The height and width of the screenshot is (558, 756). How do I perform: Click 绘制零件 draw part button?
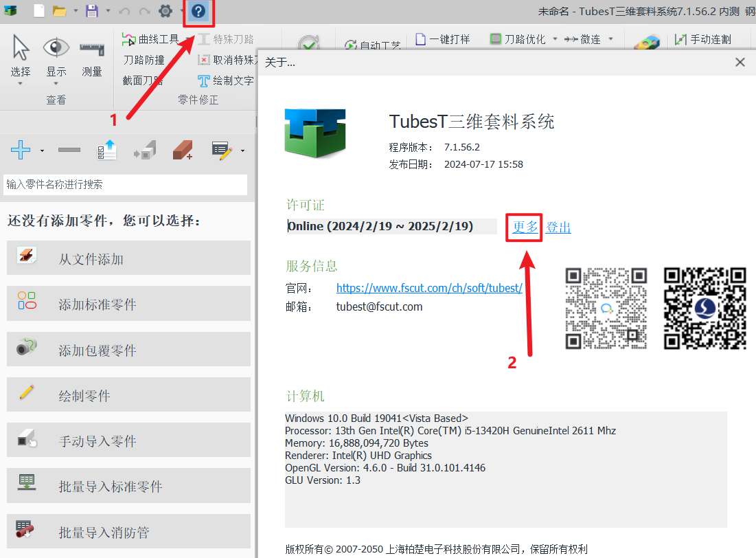(128, 395)
